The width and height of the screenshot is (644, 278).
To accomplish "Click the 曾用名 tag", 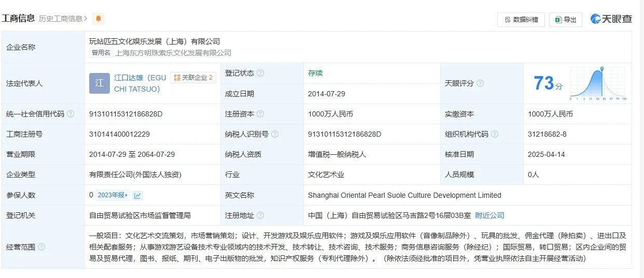I will pyautogui.click(x=101, y=53).
